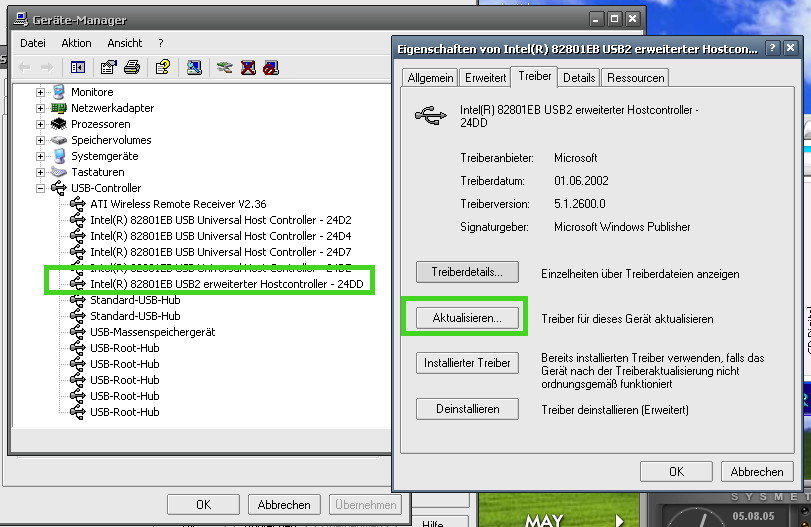Image resolution: width=811 pixels, height=527 pixels.
Task: Click Abbrechen in the background dialog
Action: (x=284, y=505)
